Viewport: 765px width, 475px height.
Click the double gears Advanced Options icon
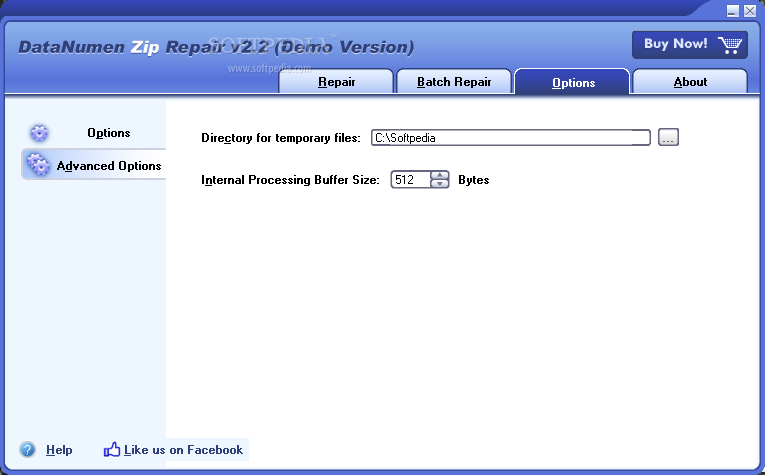click(x=38, y=164)
